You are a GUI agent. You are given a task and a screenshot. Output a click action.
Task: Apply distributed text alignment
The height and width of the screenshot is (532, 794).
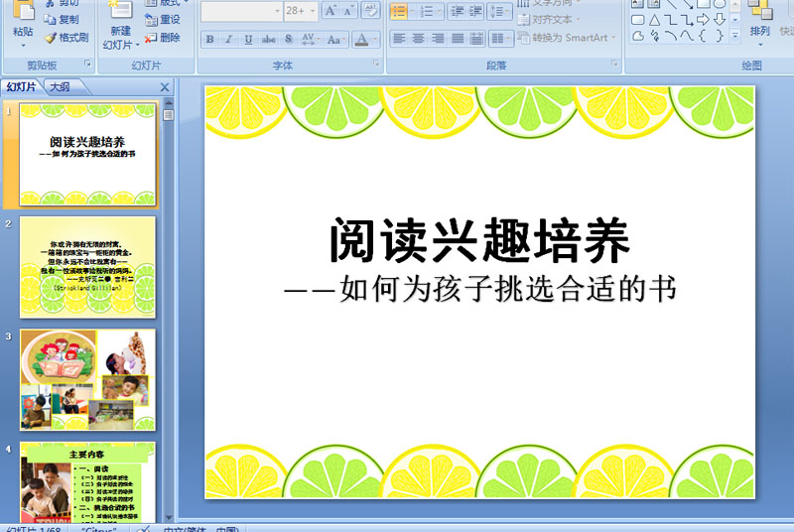pyautogui.click(x=476, y=39)
